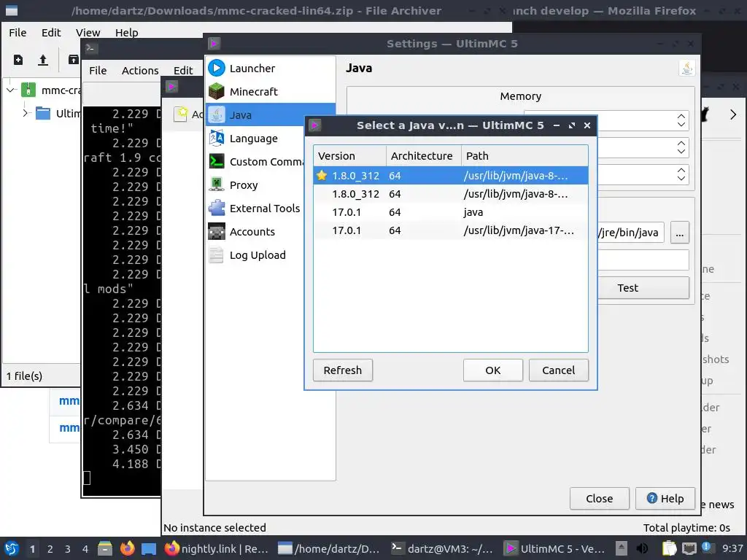The width and height of the screenshot is (747, 560).
Task: Click new archive icon in File Archiver toolbar
Action: (18, 60)
